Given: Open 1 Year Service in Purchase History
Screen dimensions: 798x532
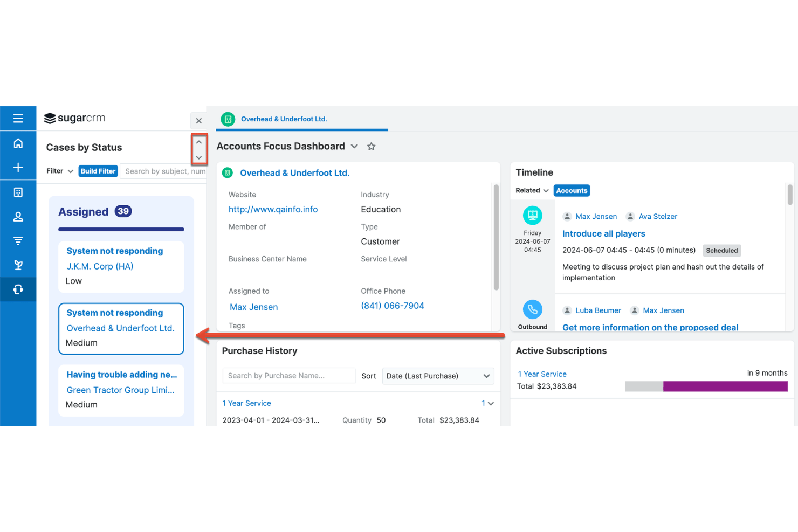Looking at the screenshot, I should click(247, 403).
